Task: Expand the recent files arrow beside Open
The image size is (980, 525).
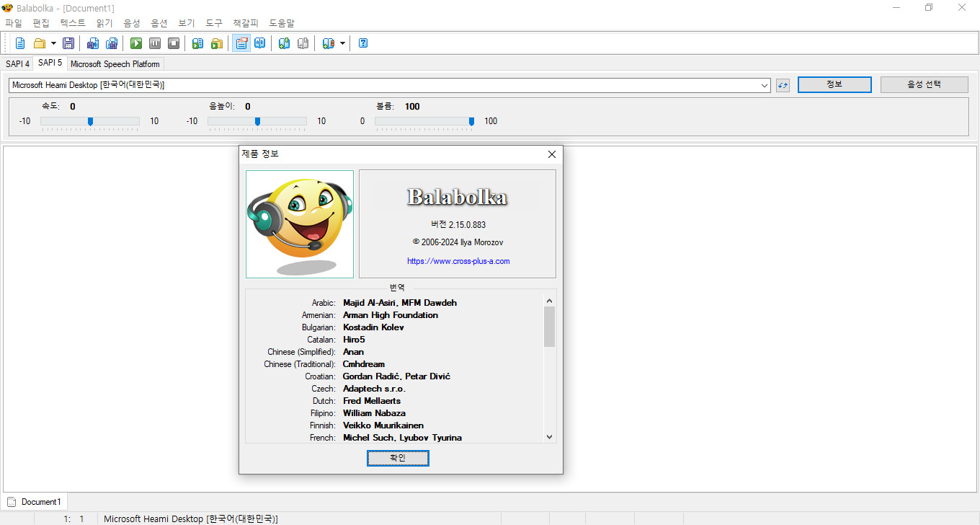Action: tap(53, 43)
